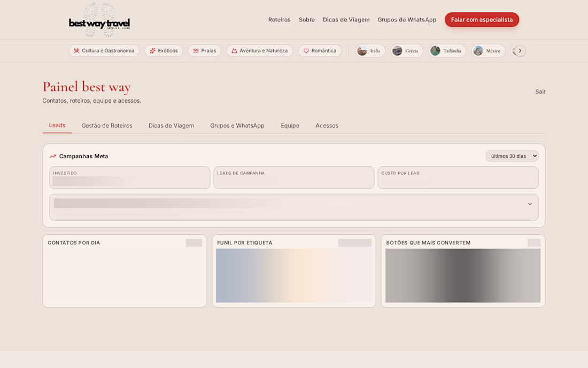Click the Contatos por Dia heading
588x368 pixels.
pos(74,243)
